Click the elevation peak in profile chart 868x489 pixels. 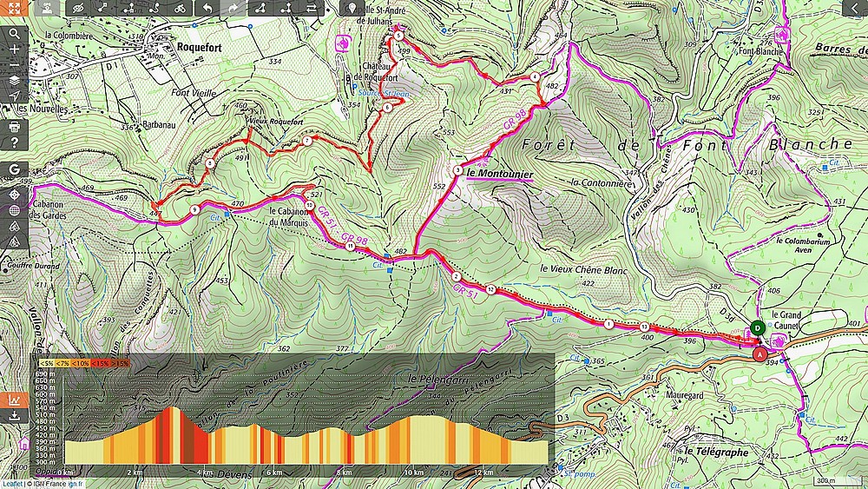(x=172, y=408)
